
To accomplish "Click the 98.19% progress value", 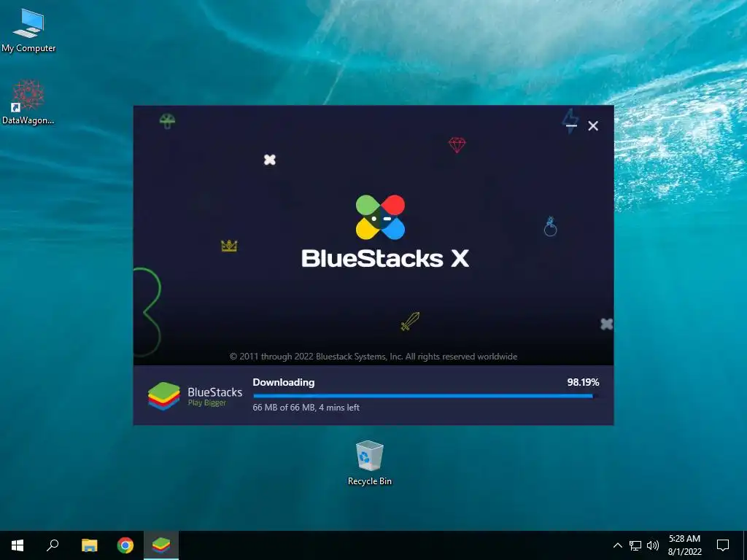I will [x=583, y=382].
